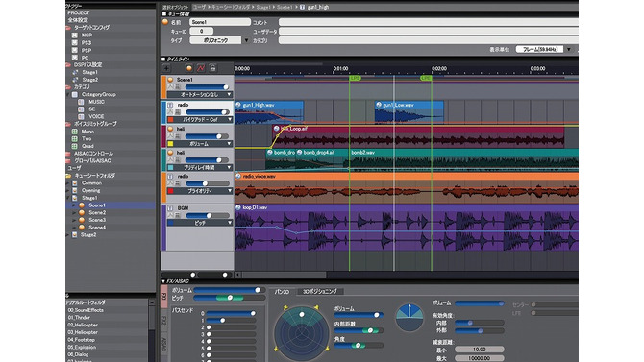This screenshot has height=362, width=644.
Task: Click the CategoryGroup icon in the tree
Action: 75,94
